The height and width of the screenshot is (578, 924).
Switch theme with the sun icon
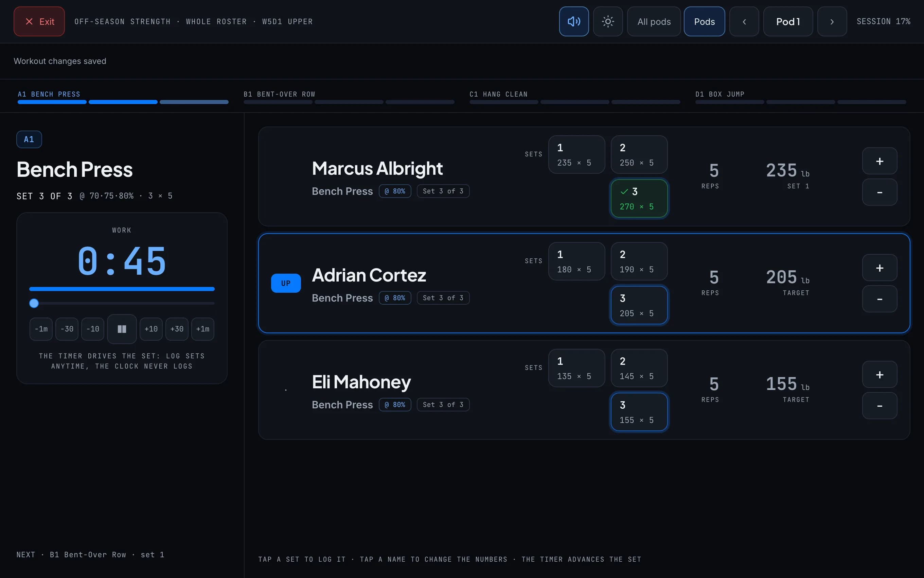pyautogui.click(x=608, y=21)
